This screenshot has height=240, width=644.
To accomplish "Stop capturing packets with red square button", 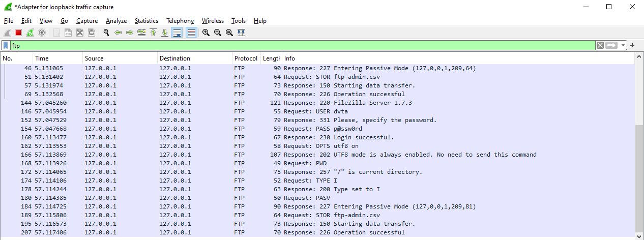I will click(x=18, y=33).
